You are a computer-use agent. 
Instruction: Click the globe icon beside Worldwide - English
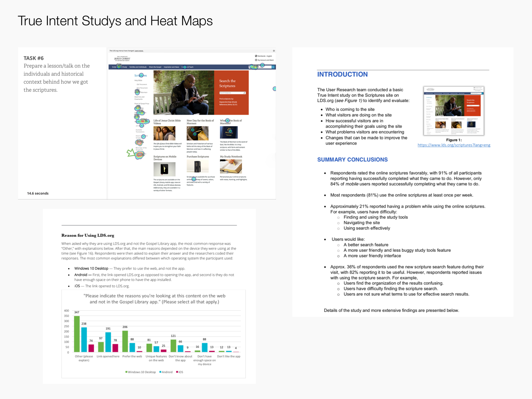[256, 56]
